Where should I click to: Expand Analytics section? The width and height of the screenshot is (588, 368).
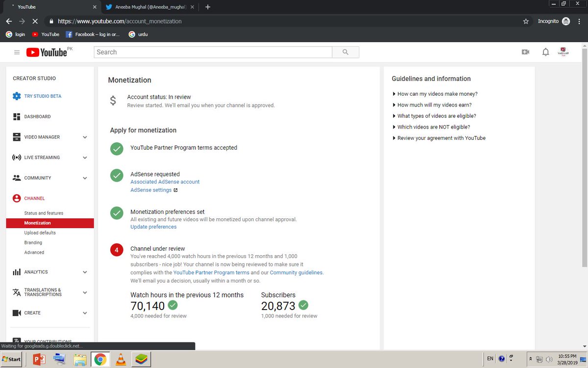85,272
